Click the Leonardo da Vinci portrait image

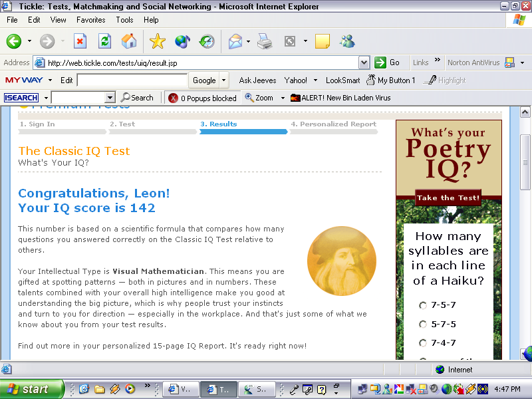tap(342, 261)
